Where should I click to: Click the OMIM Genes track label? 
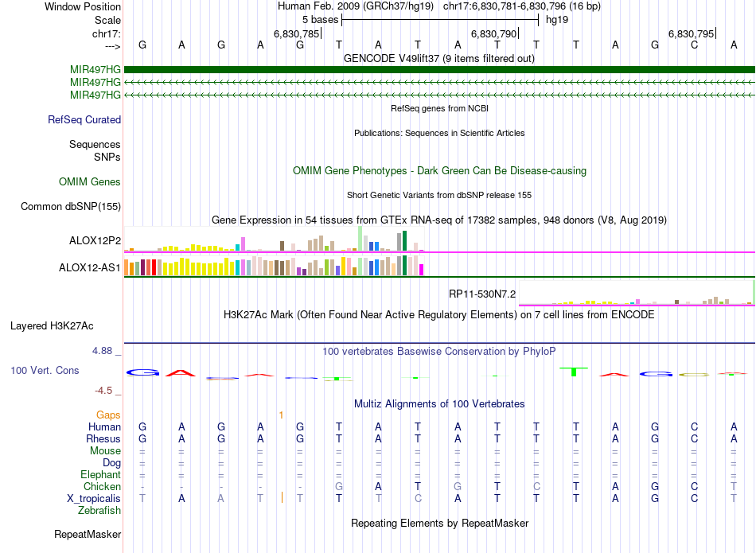point(89,181)
